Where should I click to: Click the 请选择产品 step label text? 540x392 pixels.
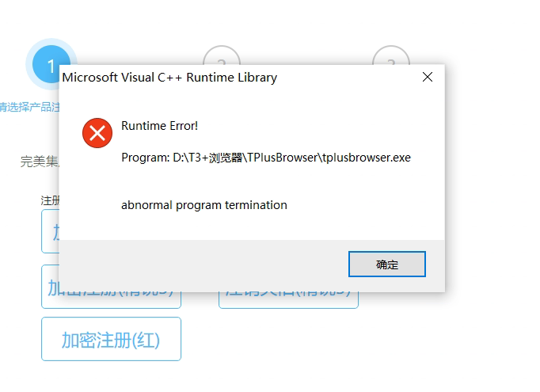point(29,107)
